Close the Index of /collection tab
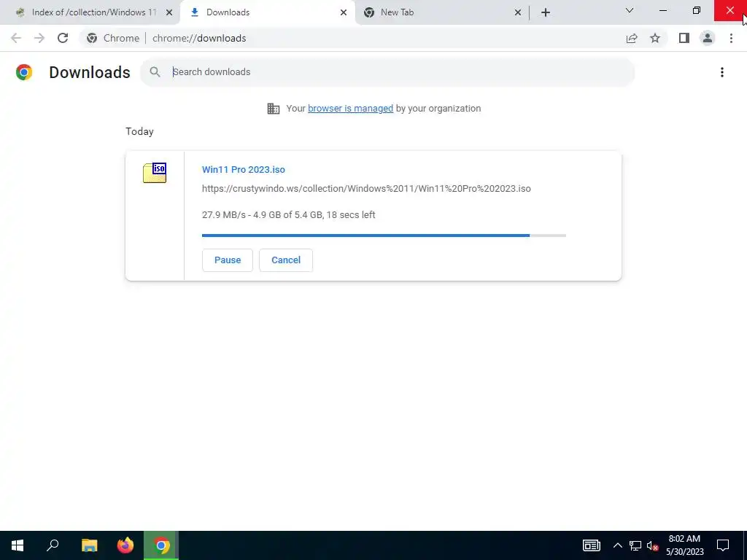The width and height of the screenshot is (747, 560). (x=169, y=12)
